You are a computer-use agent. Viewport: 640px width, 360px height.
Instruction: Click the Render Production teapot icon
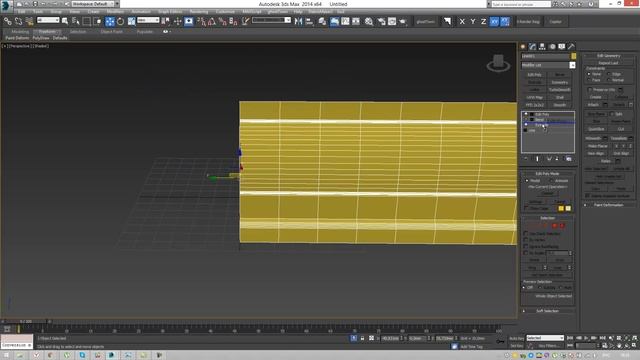[x=403, y=21]
